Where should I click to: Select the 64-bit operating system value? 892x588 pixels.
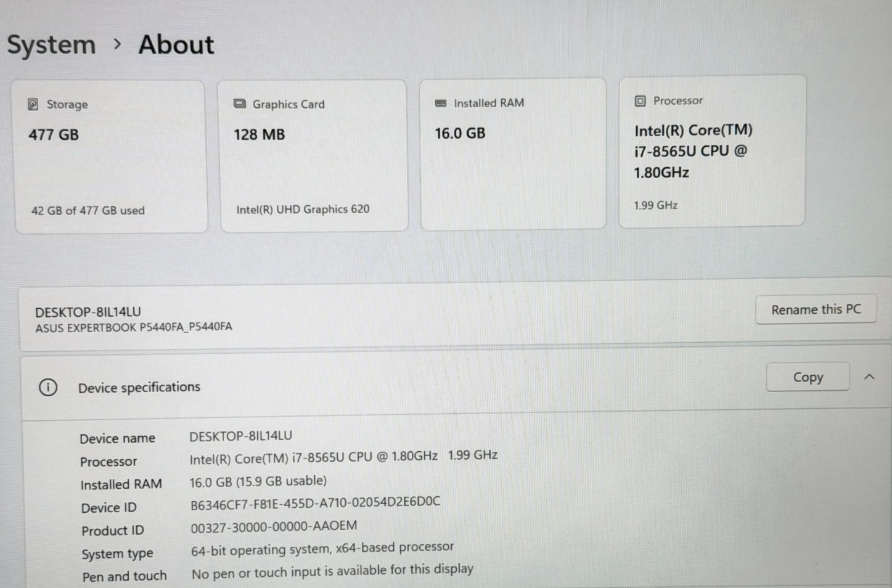click(x=322, y=548)
